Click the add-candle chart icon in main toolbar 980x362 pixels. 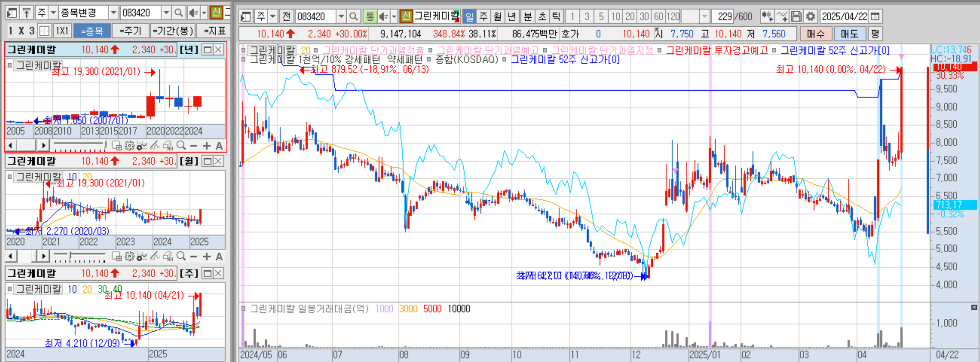[x=767, y=17]
